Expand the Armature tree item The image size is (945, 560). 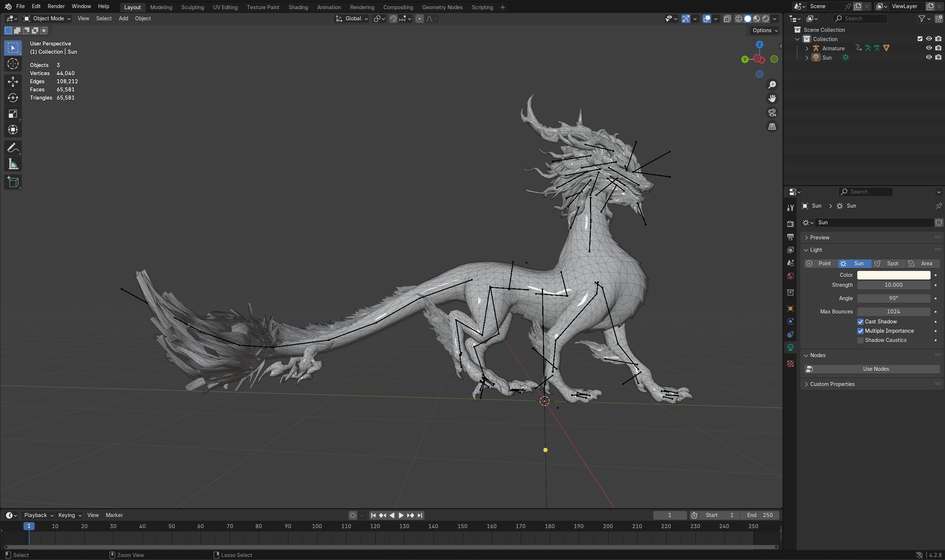tap(807, 48)
